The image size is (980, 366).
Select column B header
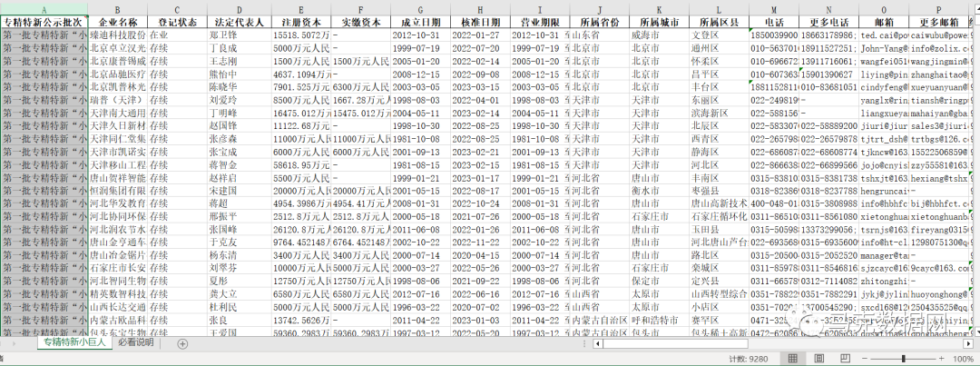click(x=117, y=9)
